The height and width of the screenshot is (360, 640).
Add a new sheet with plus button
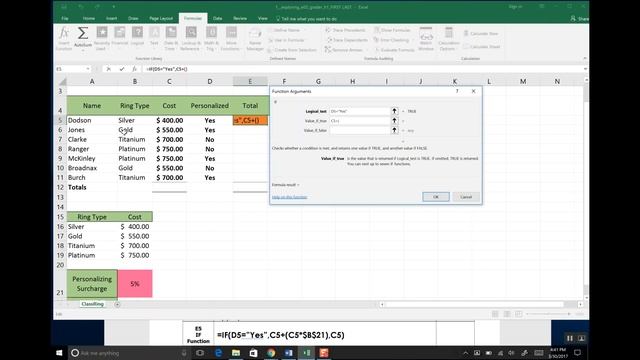pos(117,304)
